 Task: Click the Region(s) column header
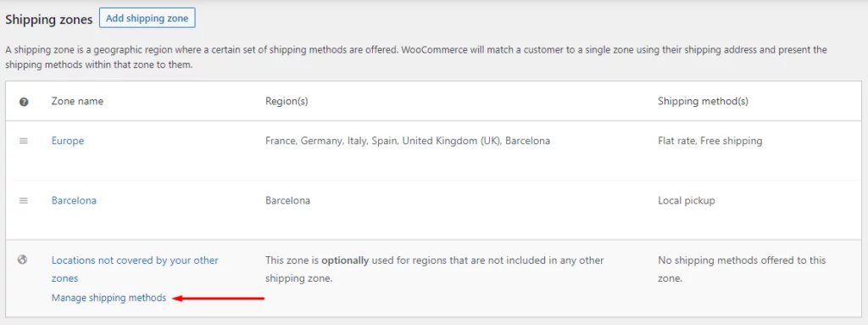click(x=287, y=102)
